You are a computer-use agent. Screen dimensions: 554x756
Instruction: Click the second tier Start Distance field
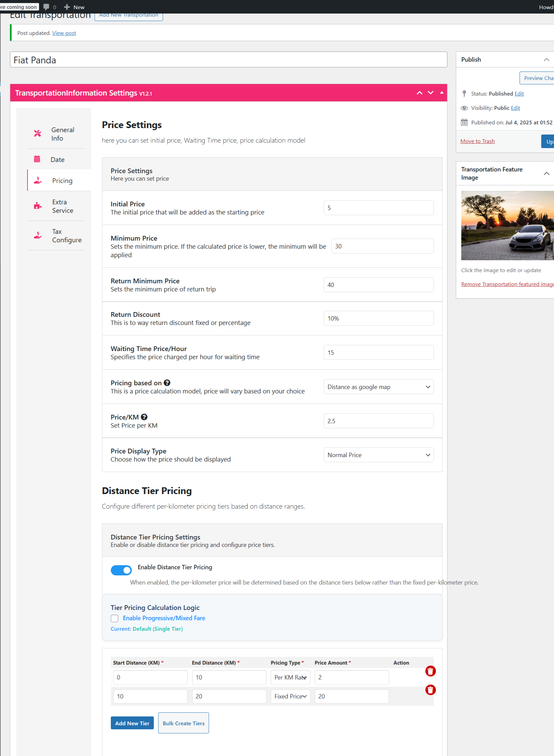click(150, 696)
